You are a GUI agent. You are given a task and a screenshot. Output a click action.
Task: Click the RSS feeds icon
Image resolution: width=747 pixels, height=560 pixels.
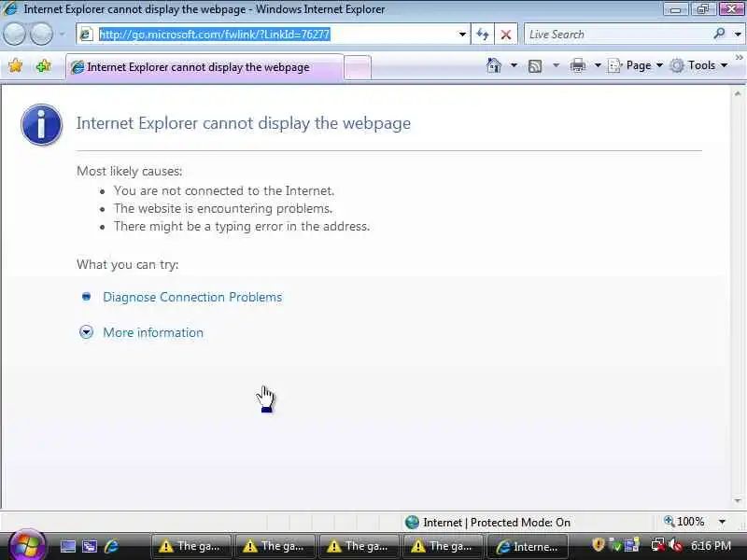pos(535,65)
